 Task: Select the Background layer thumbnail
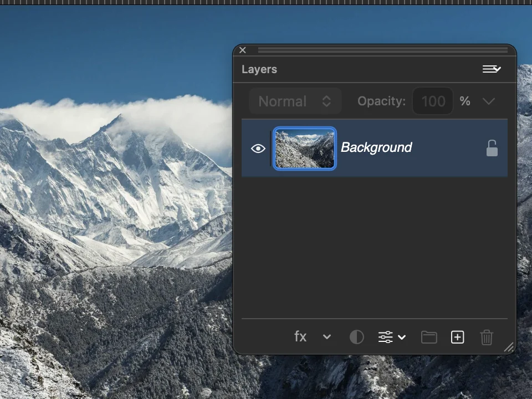pos(305,149)
